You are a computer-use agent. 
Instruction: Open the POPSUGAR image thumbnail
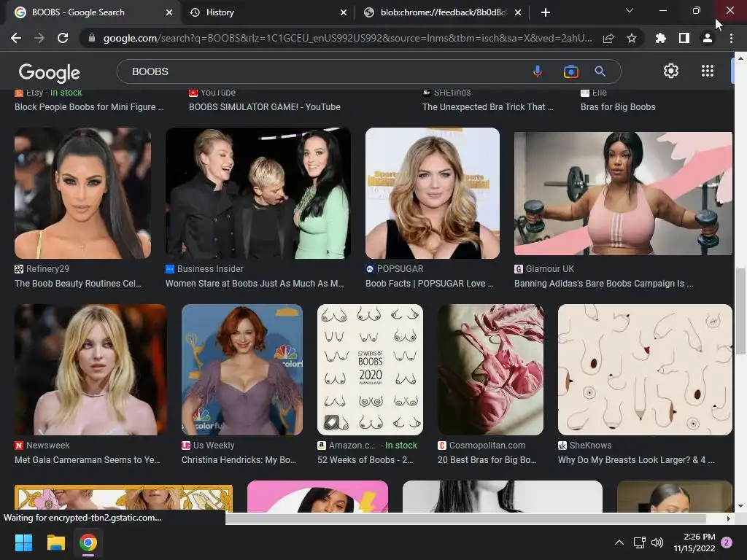click(433, 192)
